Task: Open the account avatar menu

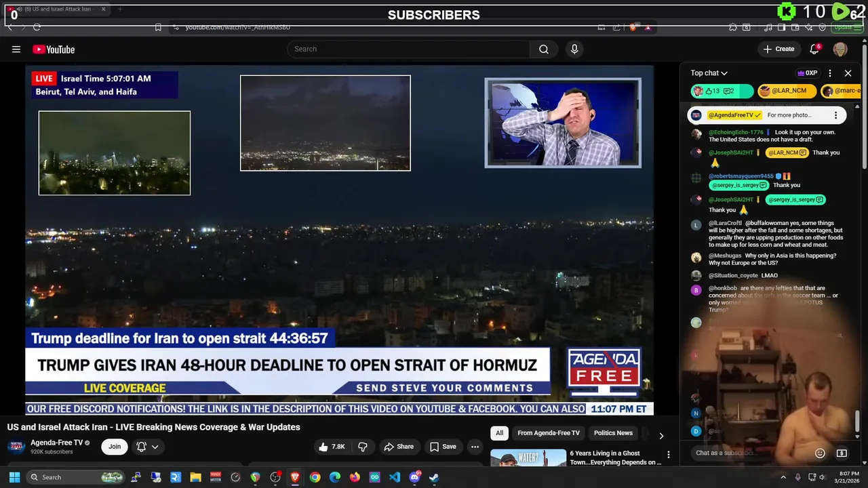Action: click(x=840, y=49)
